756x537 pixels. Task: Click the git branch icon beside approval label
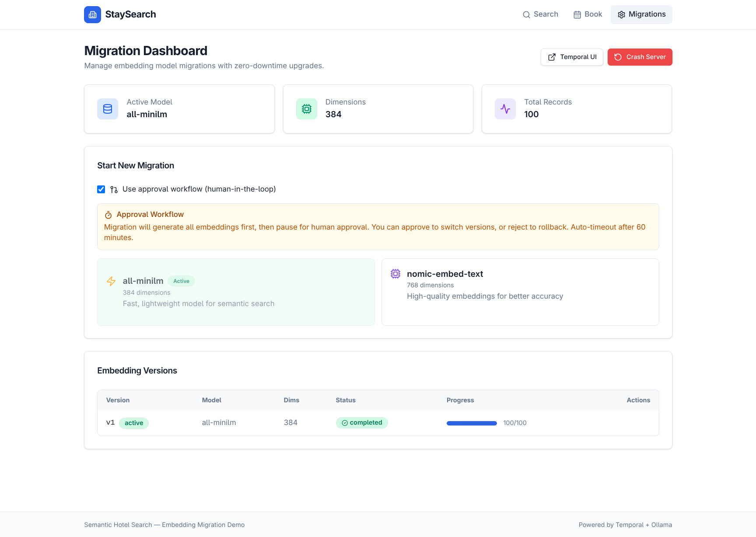click(114, 189)
